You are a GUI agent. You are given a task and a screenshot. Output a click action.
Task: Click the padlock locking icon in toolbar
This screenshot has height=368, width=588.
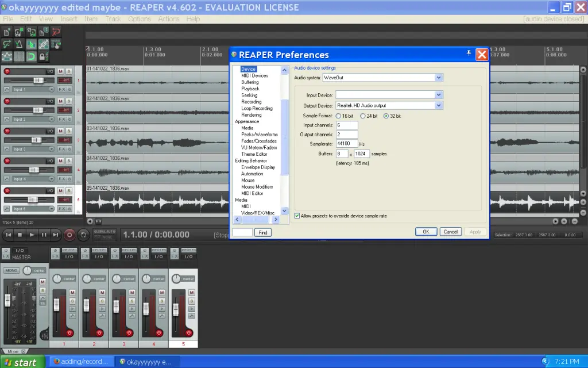pyautogui.click(x=44, y=57)
